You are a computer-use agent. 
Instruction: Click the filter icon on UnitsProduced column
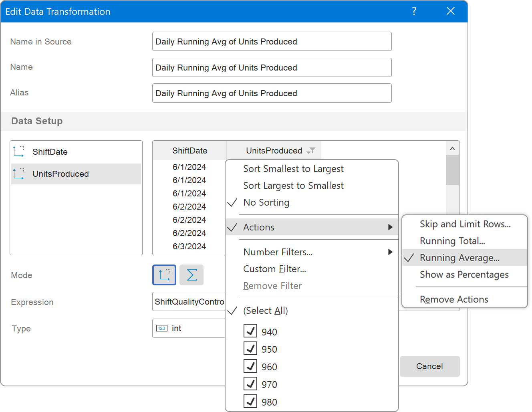(x=311, y=151)
